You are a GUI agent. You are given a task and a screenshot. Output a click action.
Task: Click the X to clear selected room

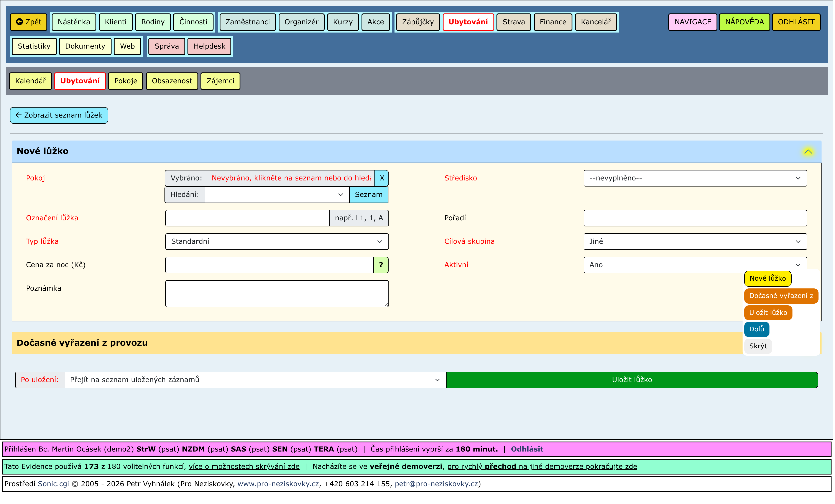click(x=382, y=178)
